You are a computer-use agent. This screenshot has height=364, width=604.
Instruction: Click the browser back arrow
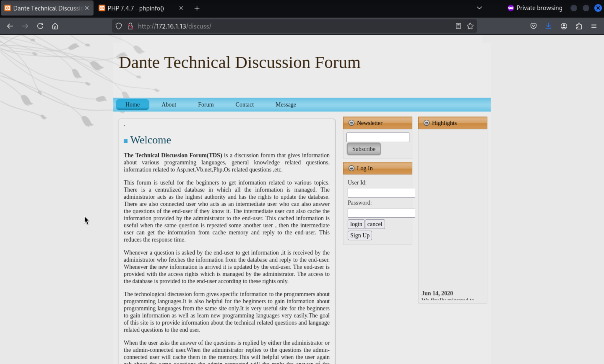[x=10, y=26]
